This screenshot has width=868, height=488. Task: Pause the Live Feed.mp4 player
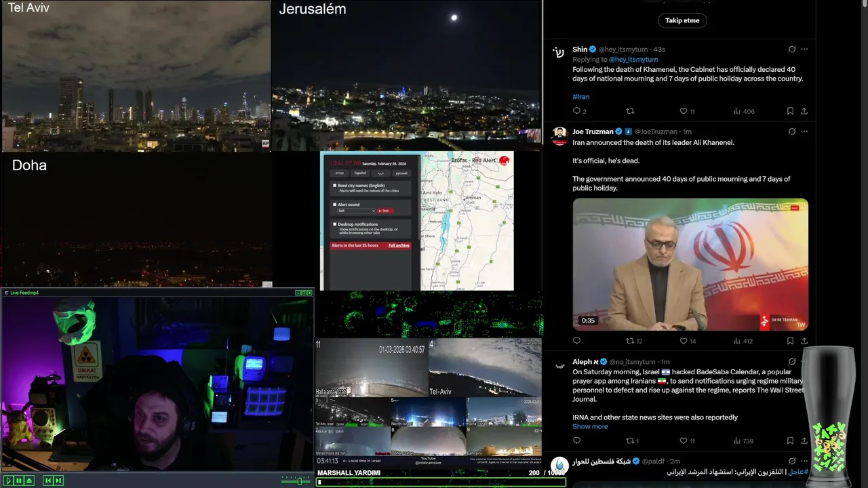point(19,481)
